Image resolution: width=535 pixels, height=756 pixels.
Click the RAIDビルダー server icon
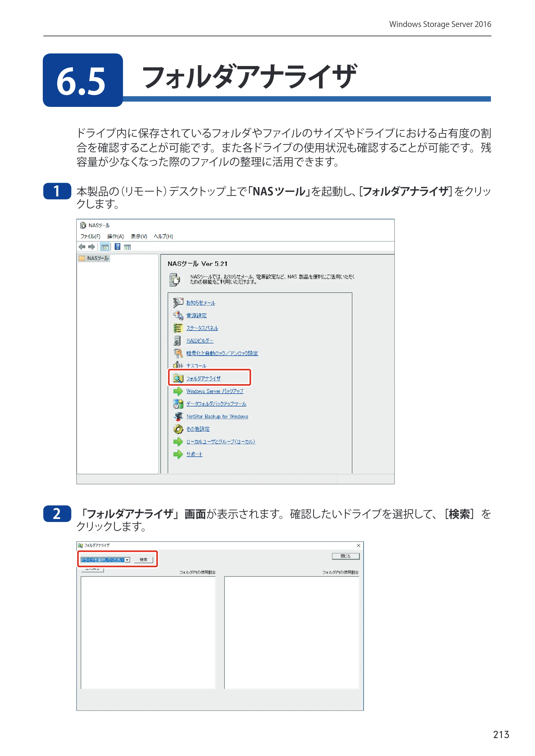(177, 340)
